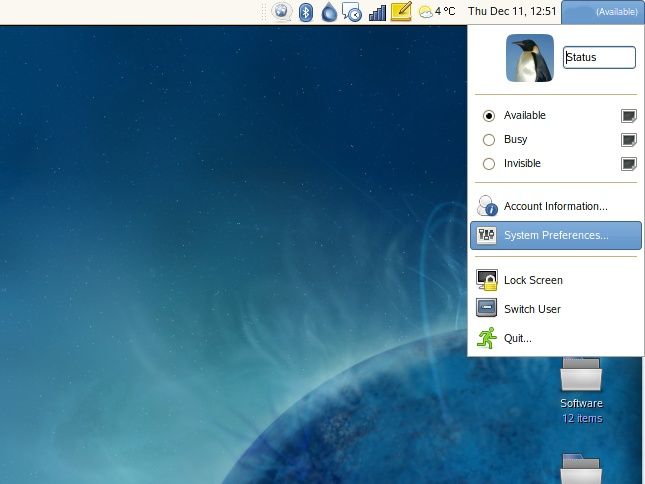Image resolution: width=645 pixels, height=484 pixels.
Task: Click the blue water drop tray icon
Action: [x=329, y=12]
